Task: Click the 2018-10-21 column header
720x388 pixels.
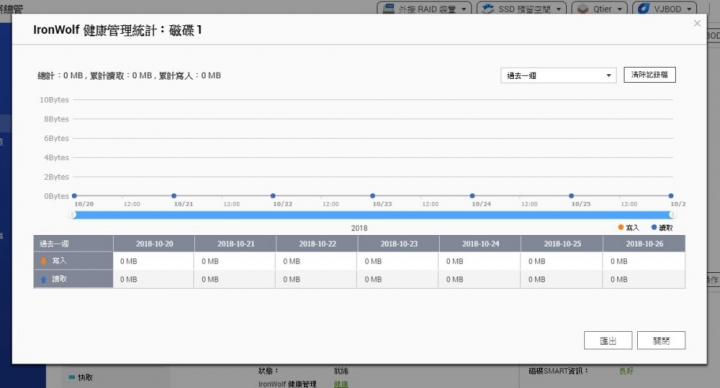Action: pos(236,244)
